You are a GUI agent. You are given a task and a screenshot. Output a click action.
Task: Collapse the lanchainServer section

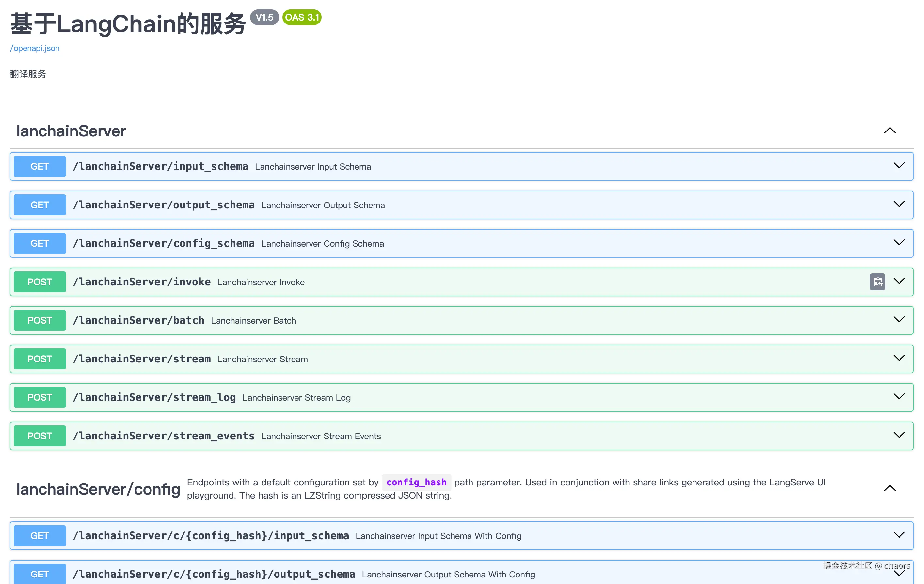coord(889,131)
